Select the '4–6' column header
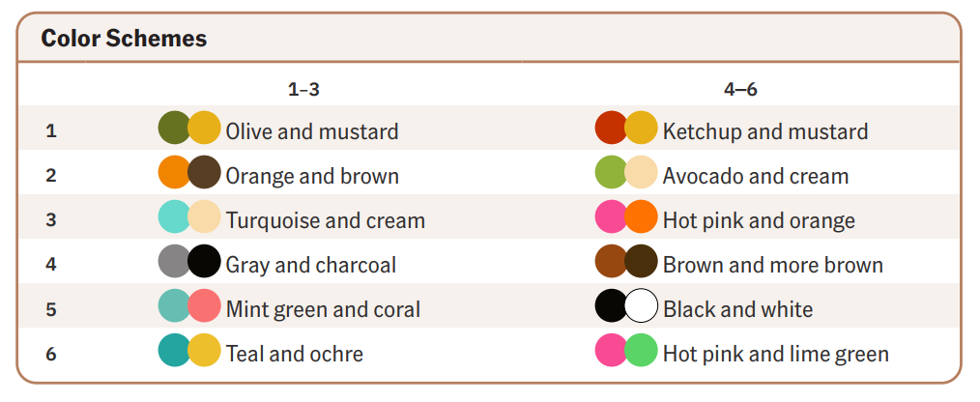The height and width of the screenshot is (402, 980). pos(740,89)
